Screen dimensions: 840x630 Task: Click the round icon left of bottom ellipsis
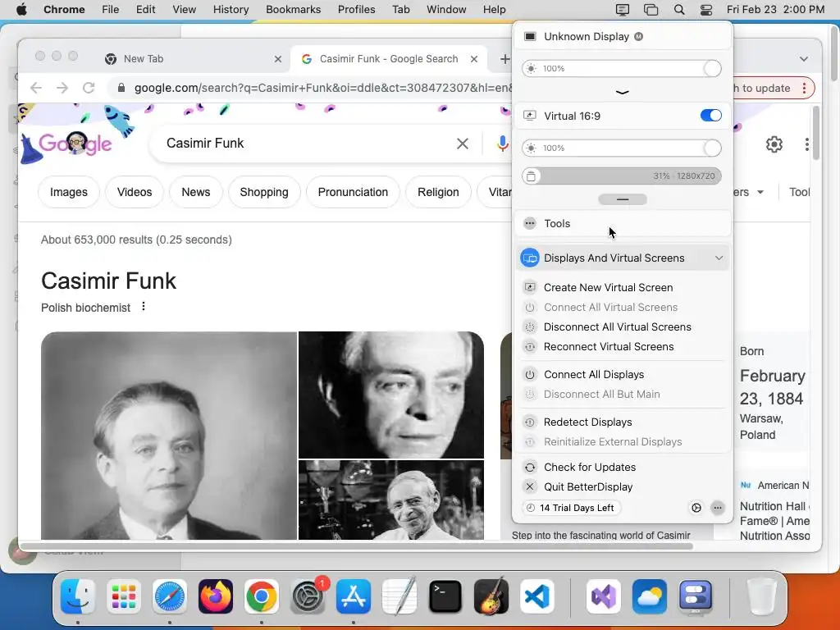point(696,508)
